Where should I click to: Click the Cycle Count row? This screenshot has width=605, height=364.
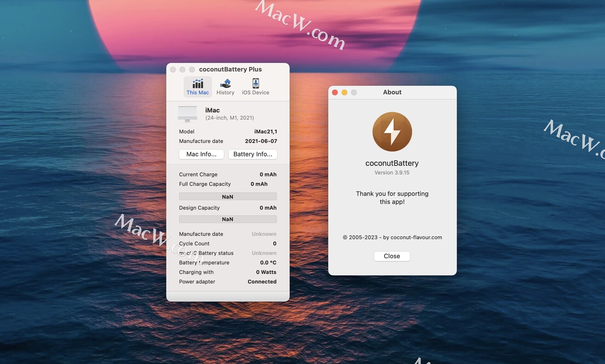click(228, 244)
